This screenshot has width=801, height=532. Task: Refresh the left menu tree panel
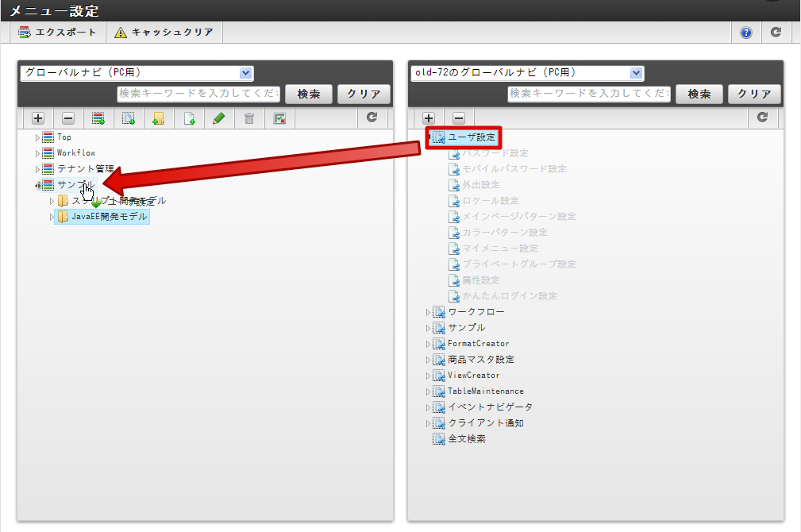[x=372, y=118]
